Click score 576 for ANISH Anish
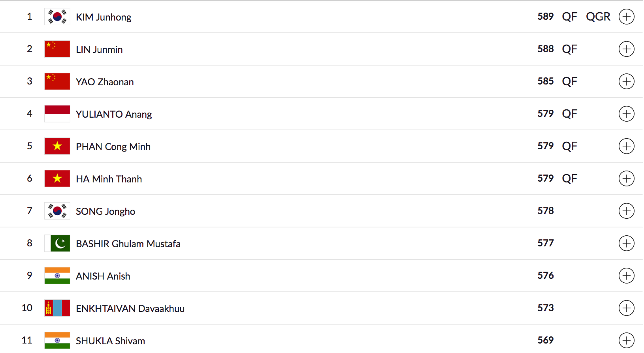This screenshot has width=644, height=353. point(545,275)
